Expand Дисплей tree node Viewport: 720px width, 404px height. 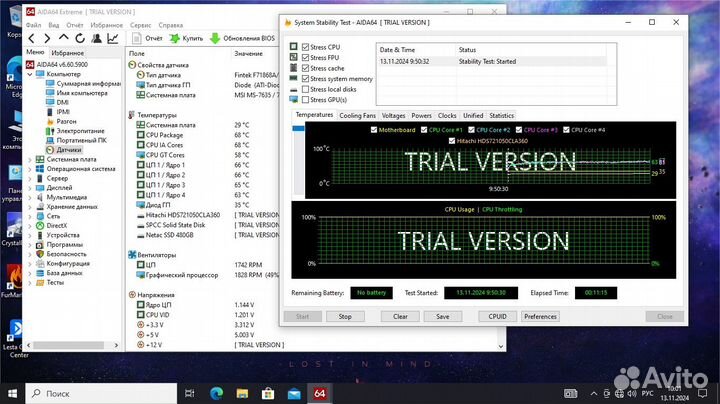point(30,188)
